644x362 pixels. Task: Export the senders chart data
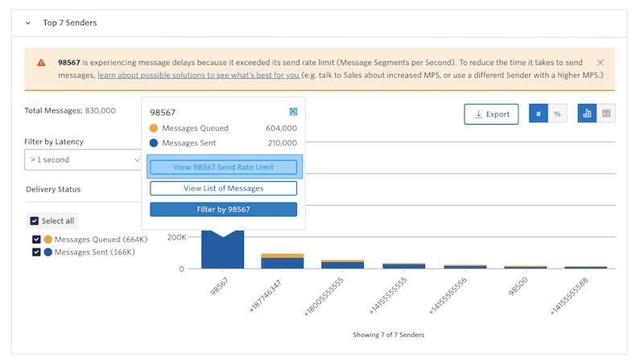point(491,114)
